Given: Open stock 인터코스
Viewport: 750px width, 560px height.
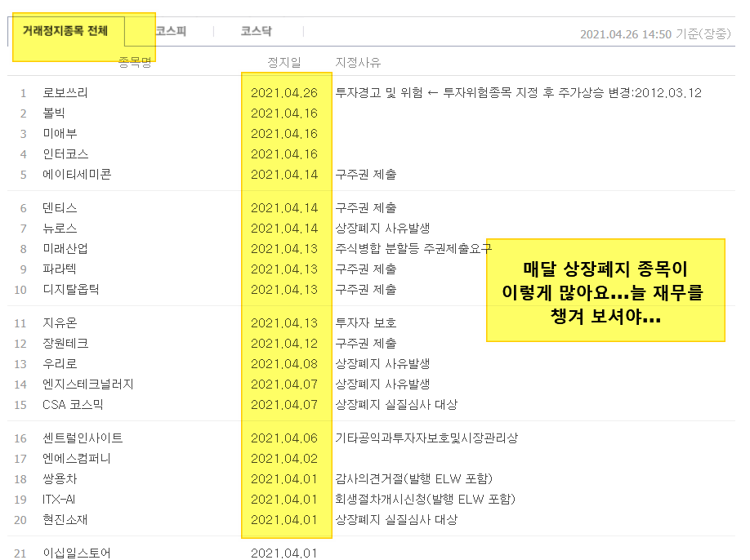Looking at the screenshot, I should 65,154.
